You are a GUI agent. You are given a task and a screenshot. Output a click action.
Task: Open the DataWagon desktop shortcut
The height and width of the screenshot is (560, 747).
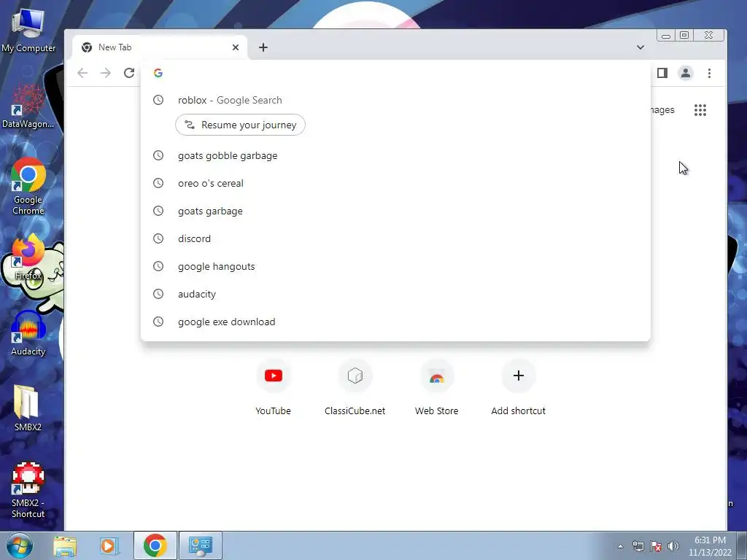(28, 106)
